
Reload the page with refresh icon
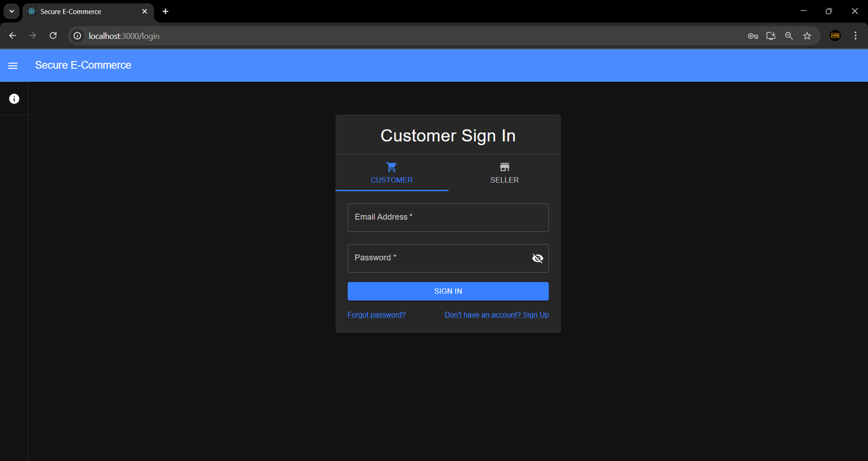coord(53,36)
